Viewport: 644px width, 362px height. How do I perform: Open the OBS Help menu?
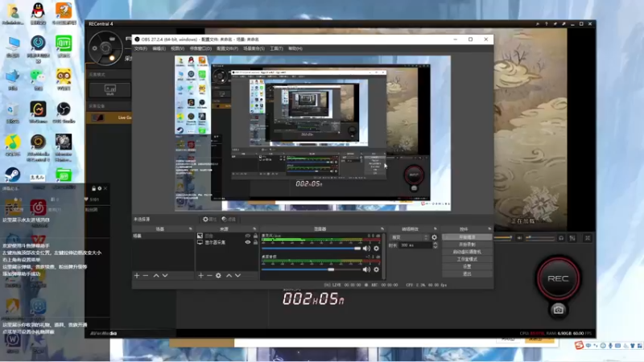[x=295, y=48]
